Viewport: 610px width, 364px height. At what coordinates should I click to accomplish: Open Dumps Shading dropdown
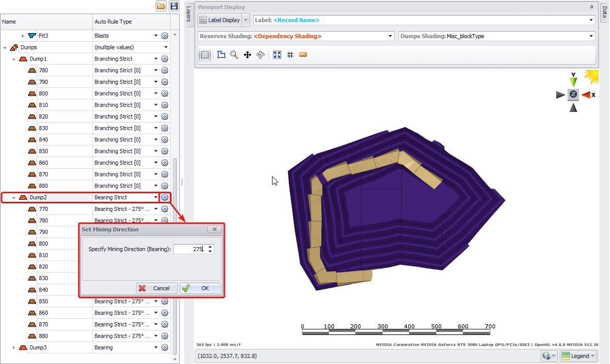tap(591, 37)
